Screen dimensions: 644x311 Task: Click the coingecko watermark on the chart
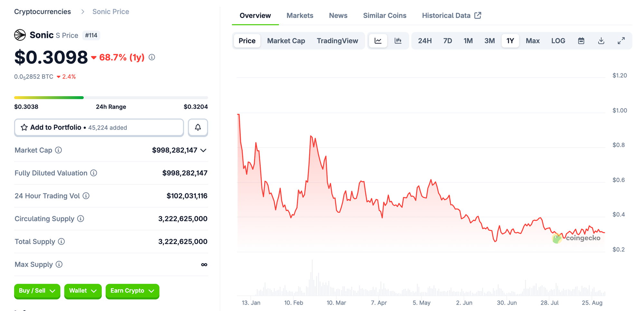click(577, 238)
